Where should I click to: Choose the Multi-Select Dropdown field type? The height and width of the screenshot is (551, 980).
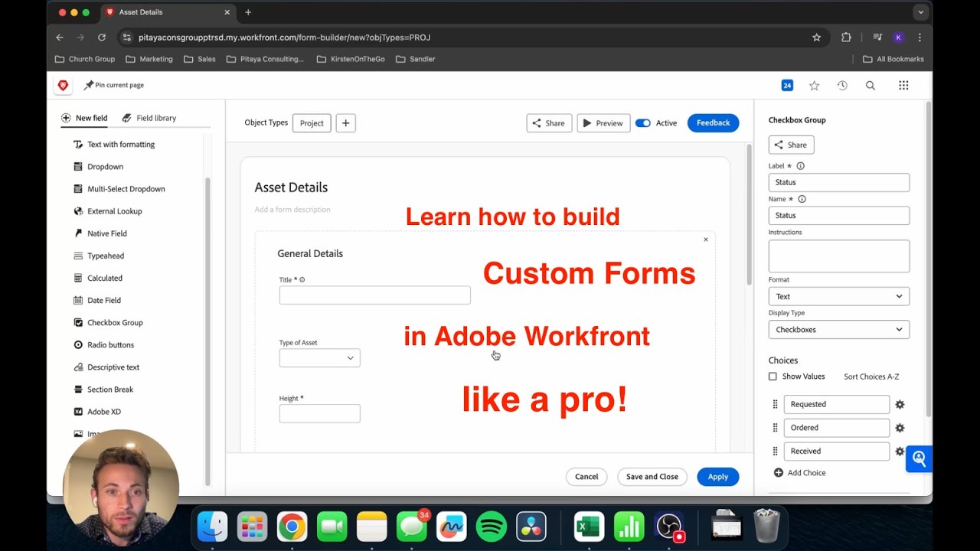tap(119, 188)
